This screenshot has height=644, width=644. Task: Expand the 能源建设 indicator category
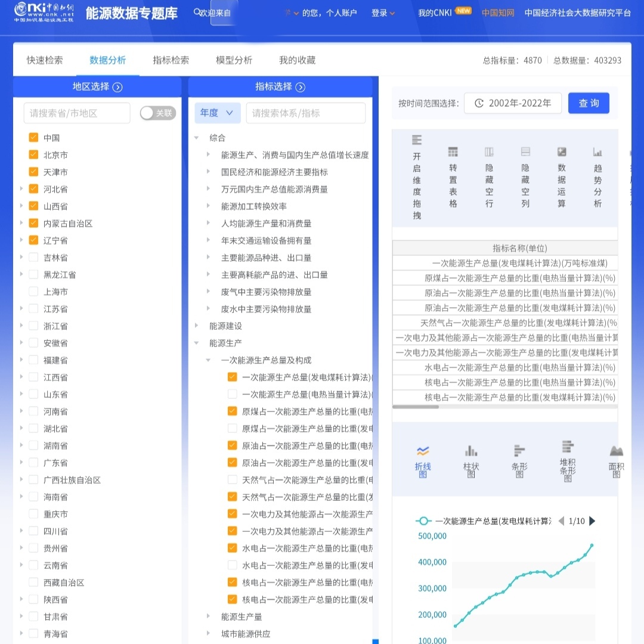click(197, 326)
